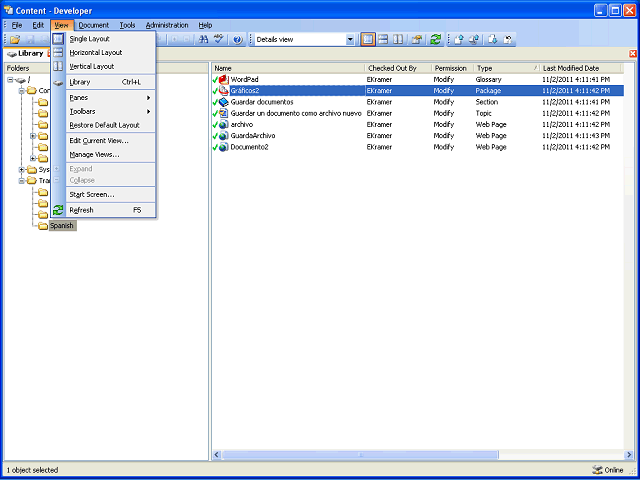Choose Library Ctrl+L menu entry
Screen dimensions: 640x480
(x=103, y=82)
